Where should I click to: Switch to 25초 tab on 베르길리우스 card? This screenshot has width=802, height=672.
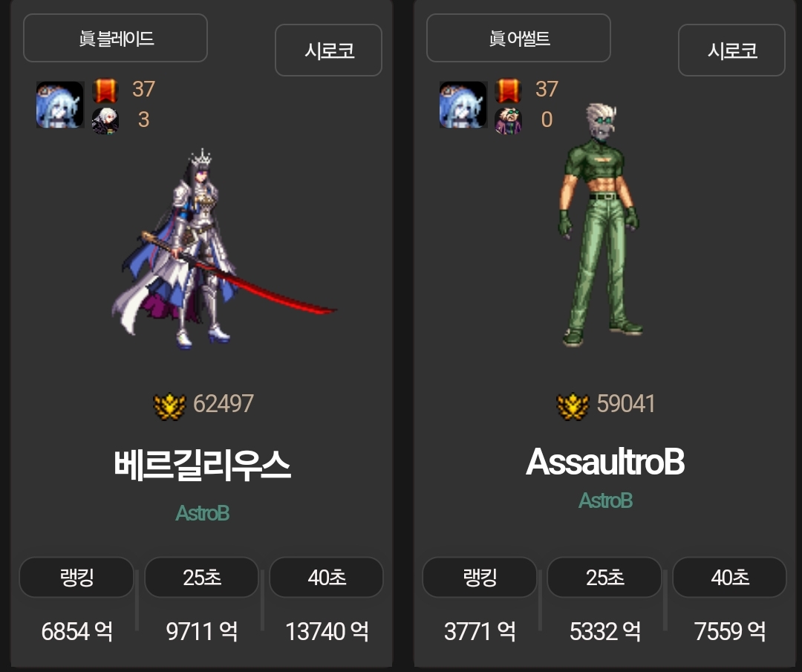pyautogui.click(x=201, y=578)
